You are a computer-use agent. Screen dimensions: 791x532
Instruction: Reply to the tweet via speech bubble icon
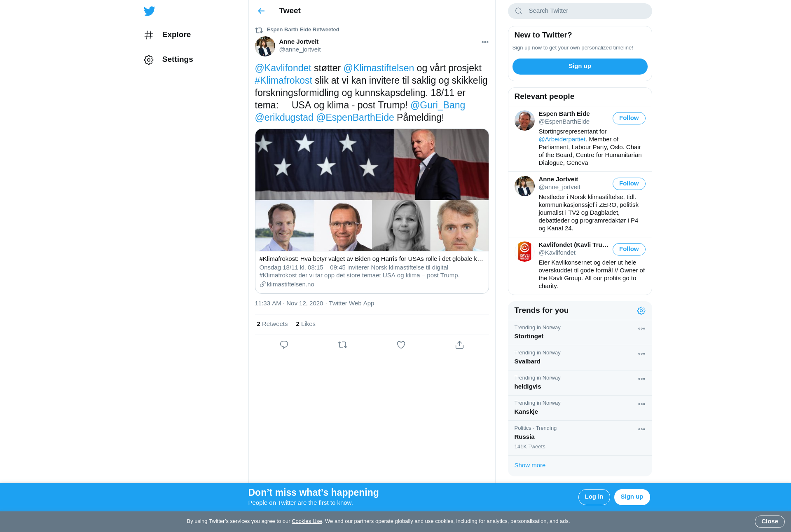click(284, 345)
